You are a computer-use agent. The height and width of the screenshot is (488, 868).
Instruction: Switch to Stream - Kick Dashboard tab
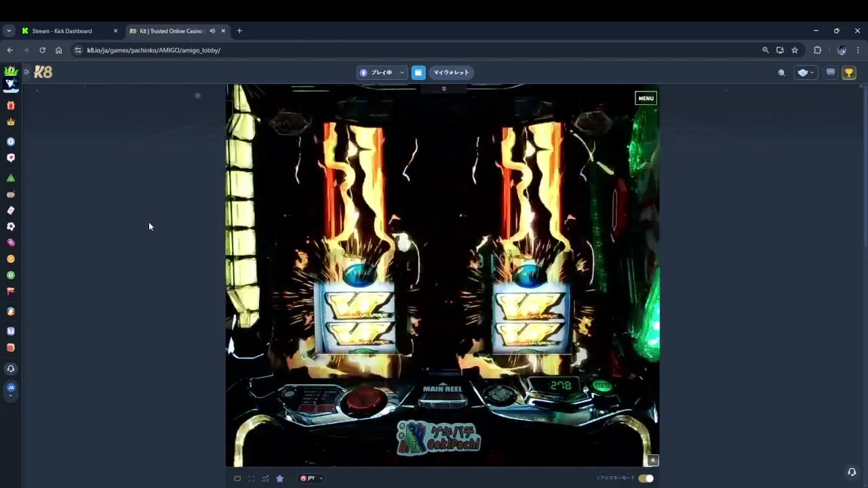pos(62,30)
